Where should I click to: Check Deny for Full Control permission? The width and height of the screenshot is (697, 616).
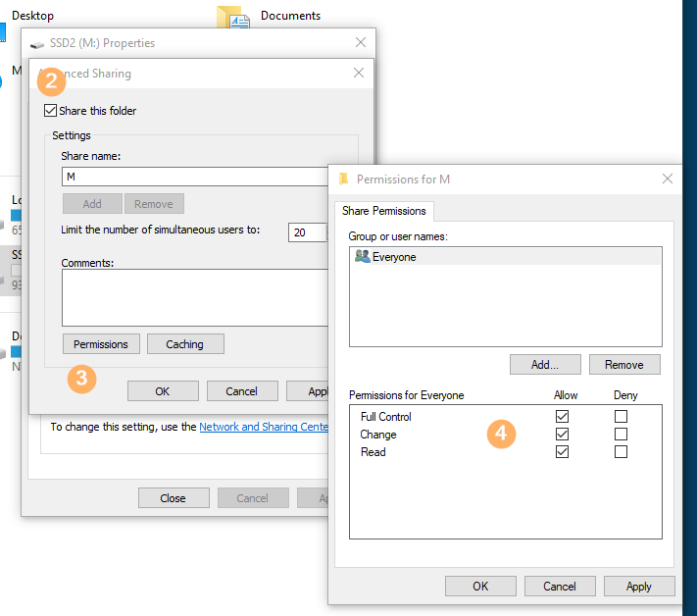[621, 416]
